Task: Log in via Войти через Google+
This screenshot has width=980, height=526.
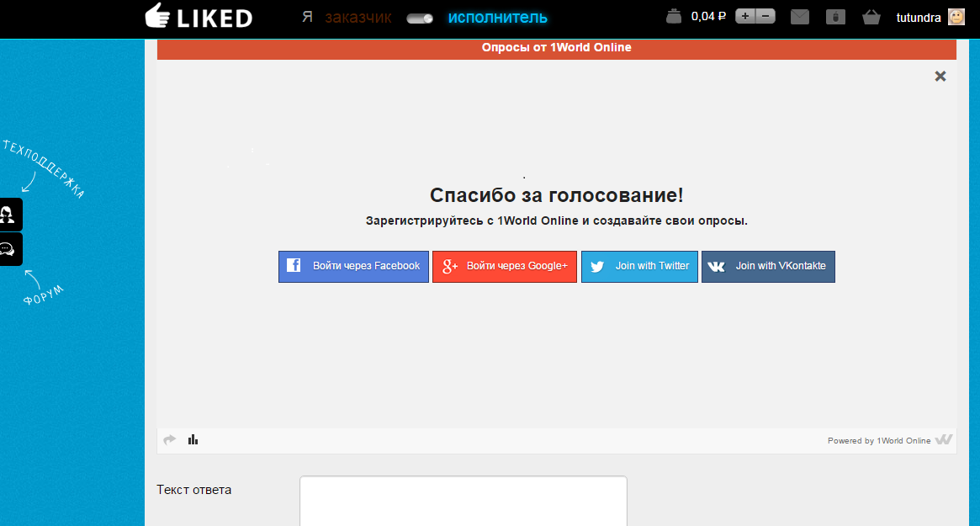Action: pyautogui.click(x=505, y=267)
